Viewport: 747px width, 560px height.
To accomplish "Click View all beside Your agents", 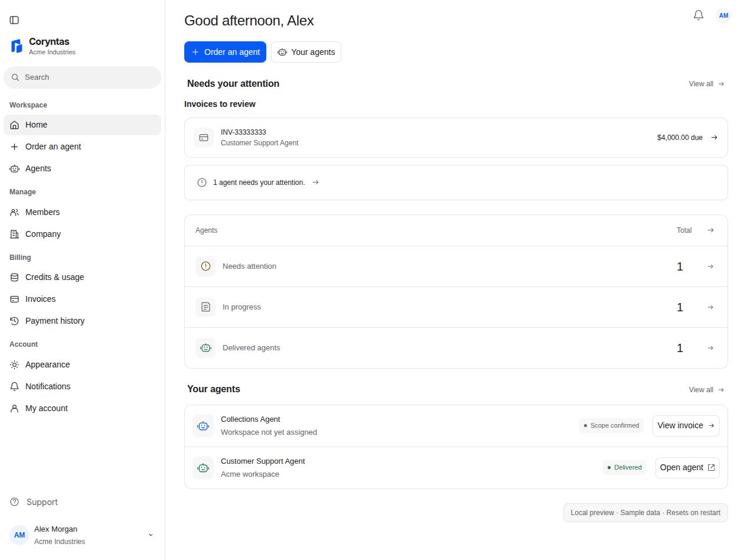I will click(x=706, y=390).
